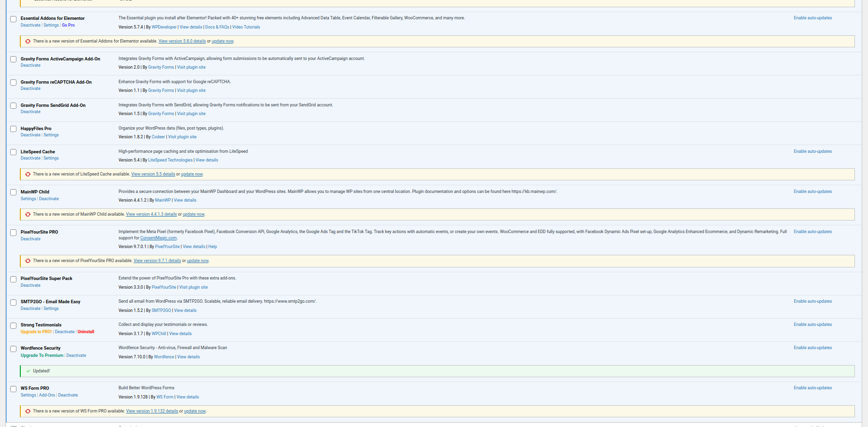Click update icon in Essential Addons notice
Image resolution: width=868 pixels, height=427 pixels.
pos(28,41)
